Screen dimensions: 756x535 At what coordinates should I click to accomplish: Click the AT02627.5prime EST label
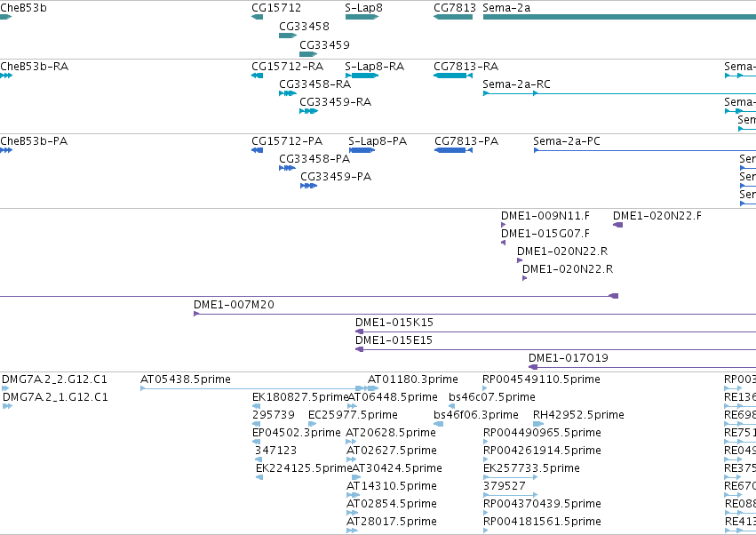pyautogui.click(x=392, y=451)
